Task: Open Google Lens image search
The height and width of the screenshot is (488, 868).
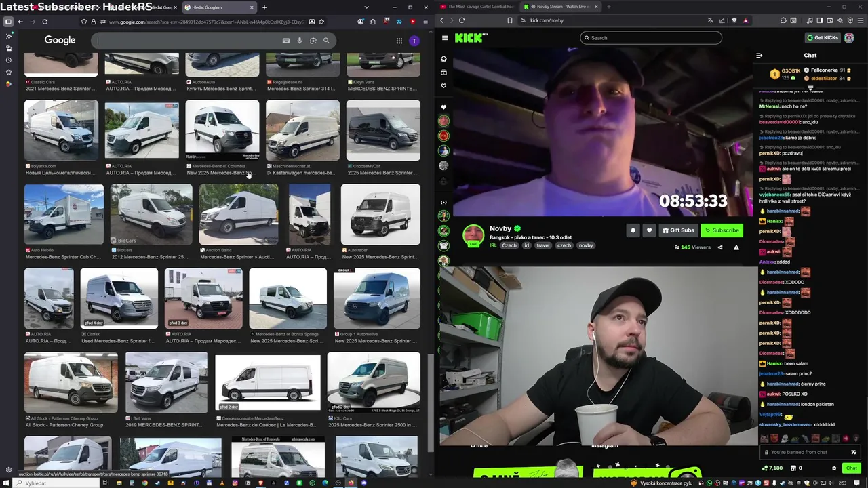Action: [313, 41]
